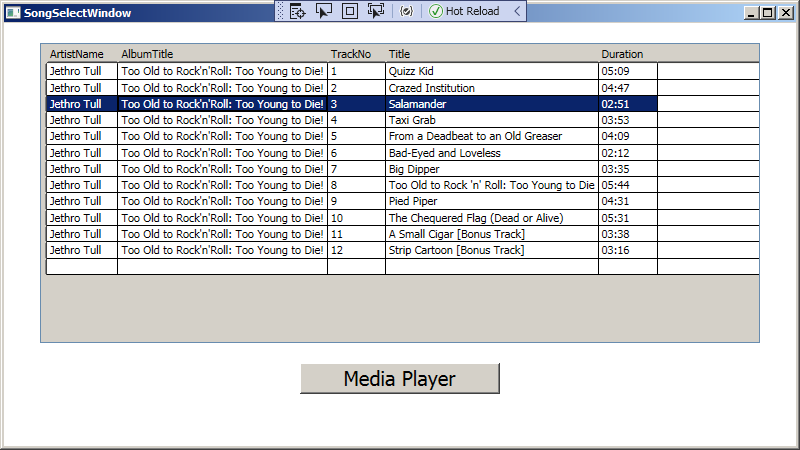Click the binding failures braces icon

(x=406, y=11)
